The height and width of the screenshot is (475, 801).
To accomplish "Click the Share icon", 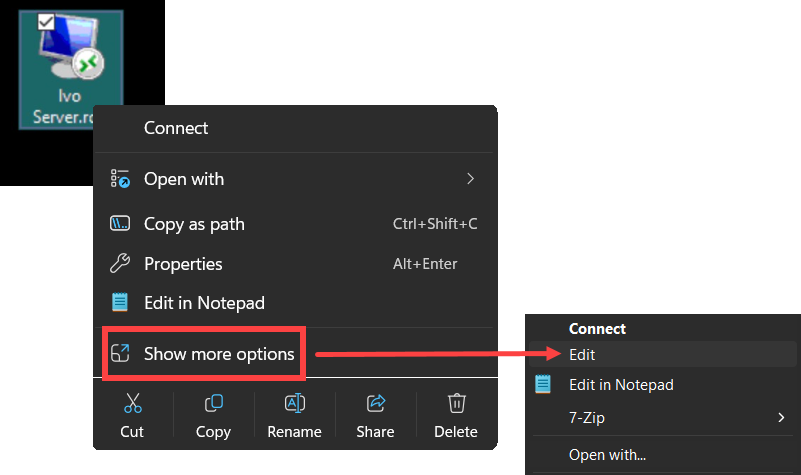I will click(376, 403).
